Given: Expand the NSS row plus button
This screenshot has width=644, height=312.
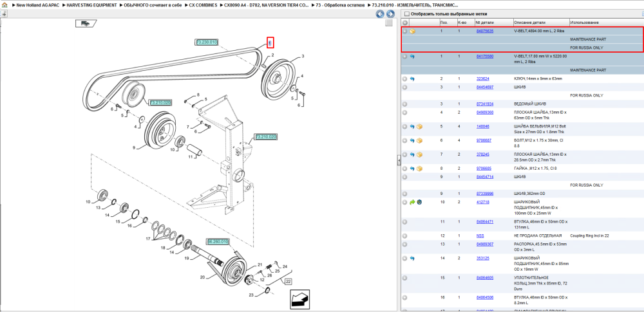Looking at the screenshot, I should (405, 236).
